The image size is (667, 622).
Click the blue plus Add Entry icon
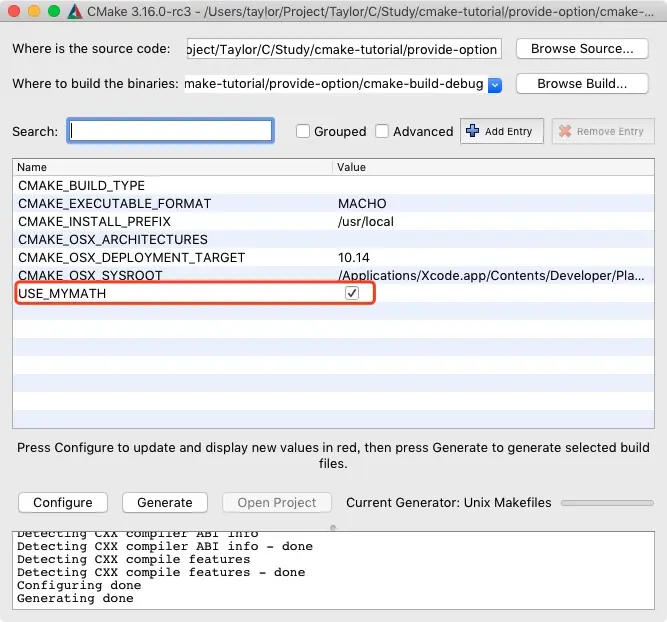pyautogui.click(x=472, y=131)
